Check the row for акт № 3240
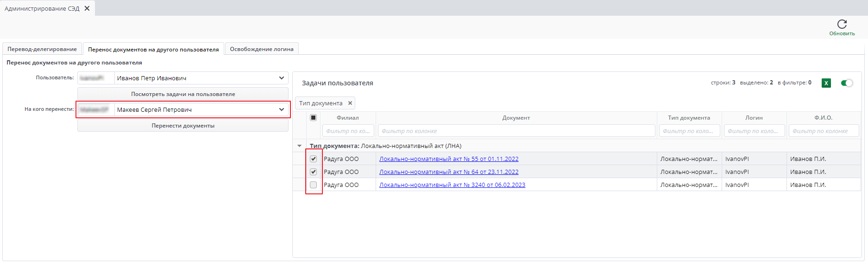The image size is (868, 263). tap(314, 185)
